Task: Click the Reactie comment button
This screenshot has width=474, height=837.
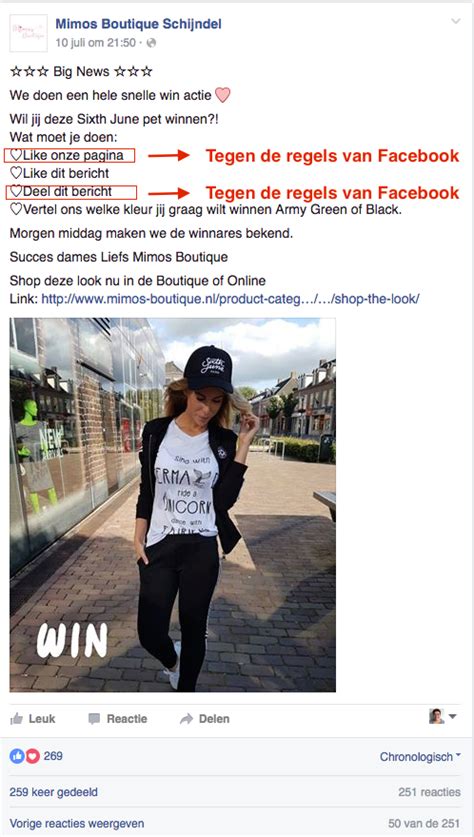Action: coord(117,718)
